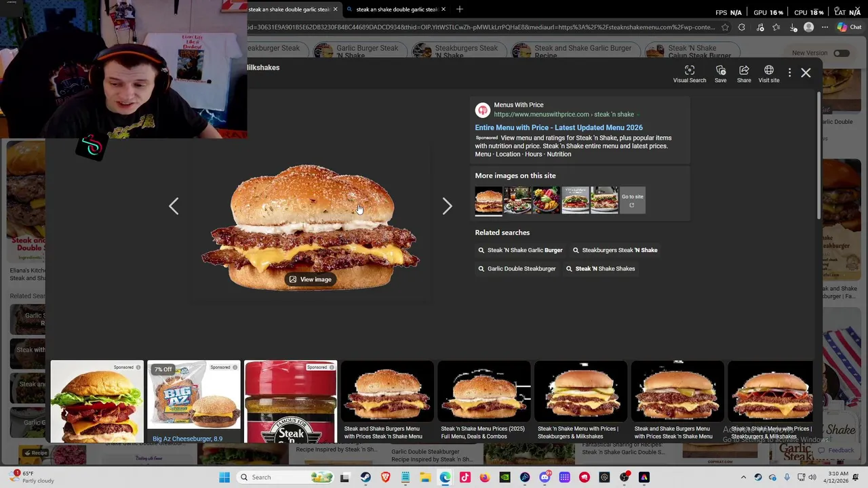Open sponsored Big Az Cheeseburger product
Image resolution: width=868 pixels, height=488 pixels.
194,402
